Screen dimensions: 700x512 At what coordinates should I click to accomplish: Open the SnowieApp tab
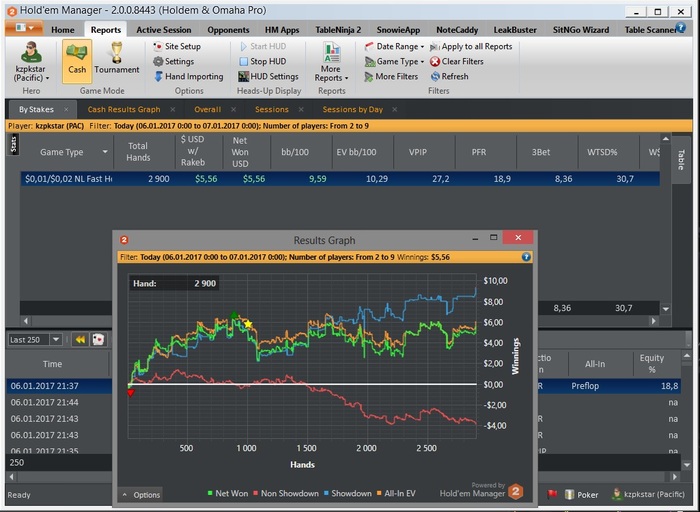[x=398, y=30]
